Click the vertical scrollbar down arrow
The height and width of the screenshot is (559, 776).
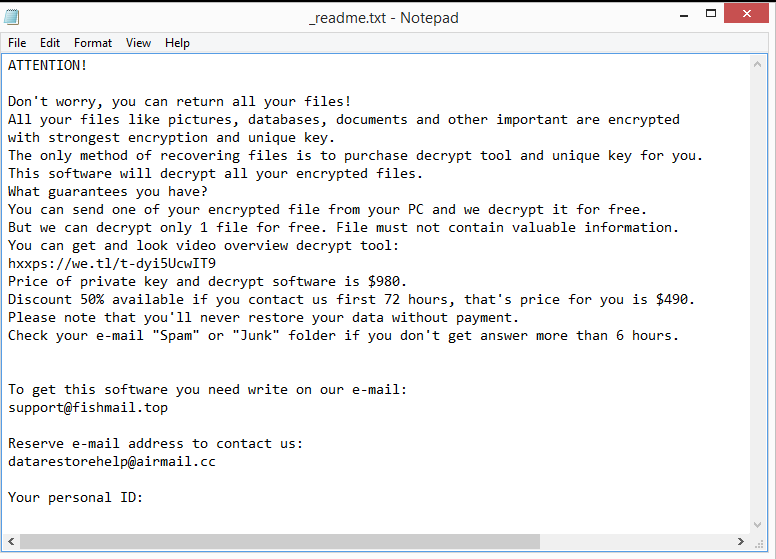[760, 524]
